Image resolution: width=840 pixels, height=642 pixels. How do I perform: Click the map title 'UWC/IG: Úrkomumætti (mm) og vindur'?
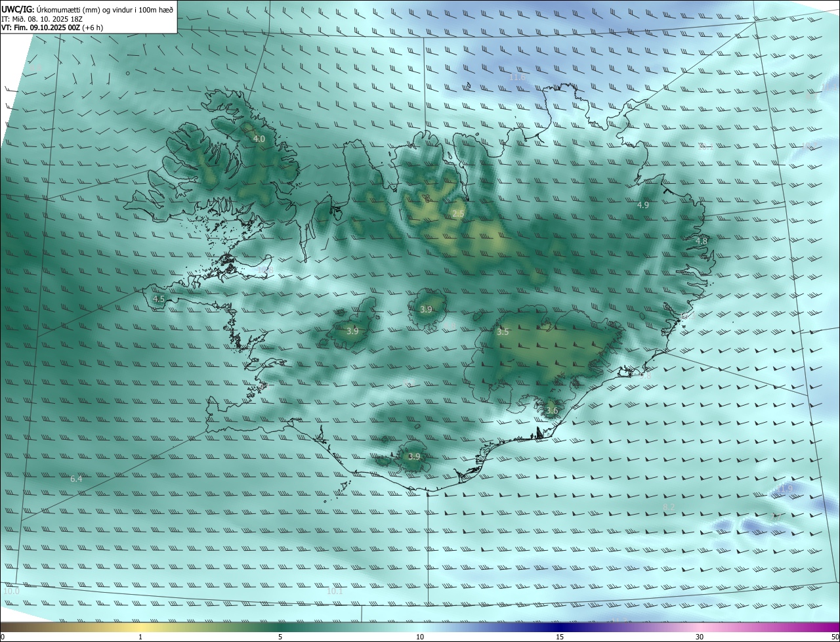pyautogui.click(x=87, y=9)
